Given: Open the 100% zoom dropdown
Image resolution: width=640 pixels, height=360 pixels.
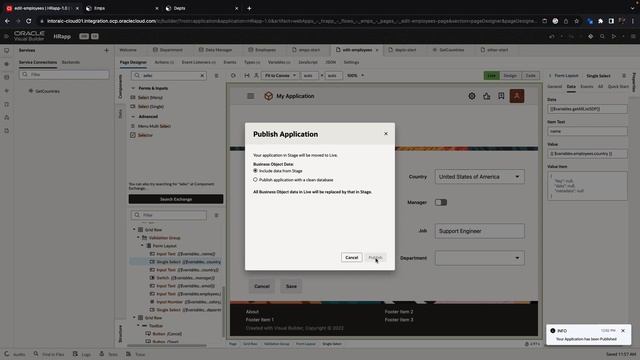Looking at the screenshot, I should (355, 76).
